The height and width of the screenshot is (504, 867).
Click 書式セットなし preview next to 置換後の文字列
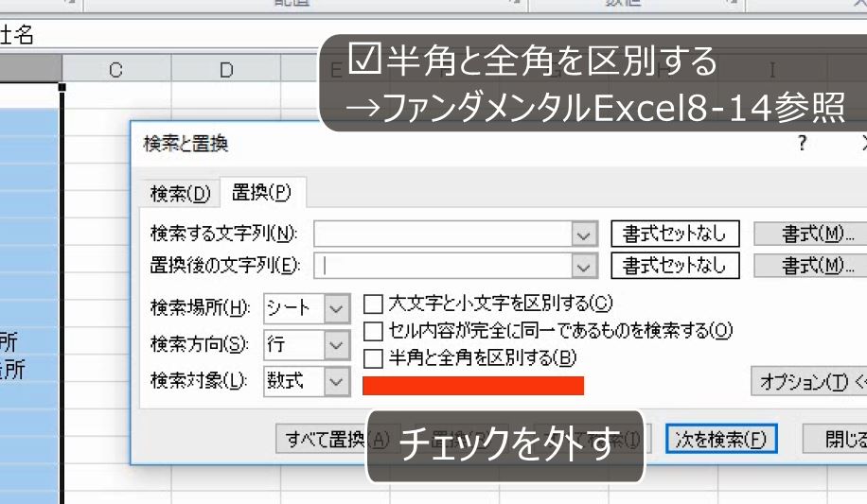[675, 266]
